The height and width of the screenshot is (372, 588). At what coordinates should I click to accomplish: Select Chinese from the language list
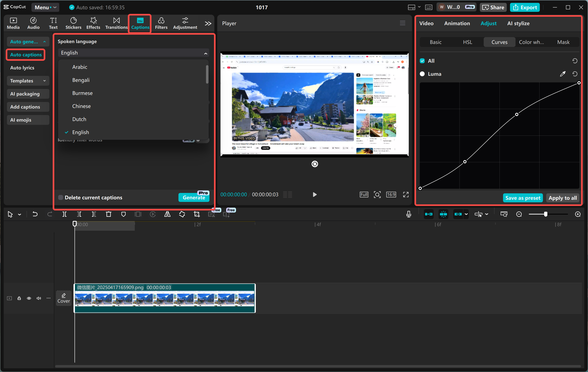tap(81, 106)
